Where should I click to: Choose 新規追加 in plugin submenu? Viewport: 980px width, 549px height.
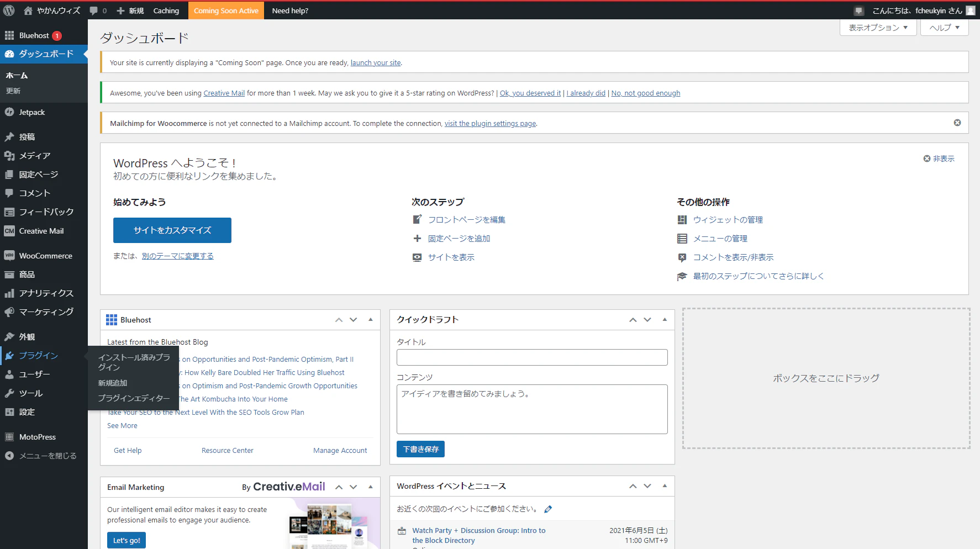pyautogui.click(x=113, y=383)
